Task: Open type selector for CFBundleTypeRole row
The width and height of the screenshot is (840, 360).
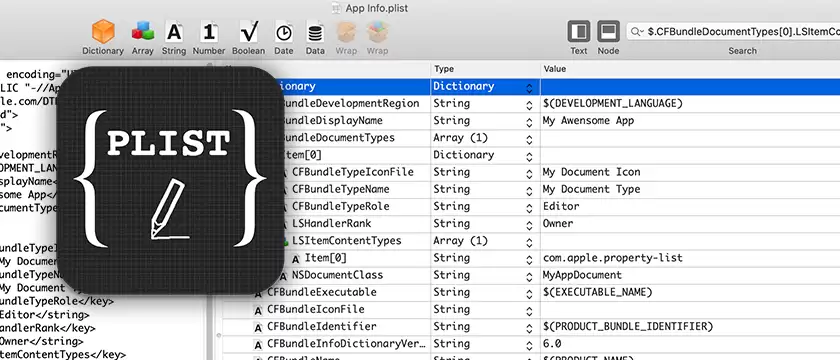Action: tap(529, 207)
